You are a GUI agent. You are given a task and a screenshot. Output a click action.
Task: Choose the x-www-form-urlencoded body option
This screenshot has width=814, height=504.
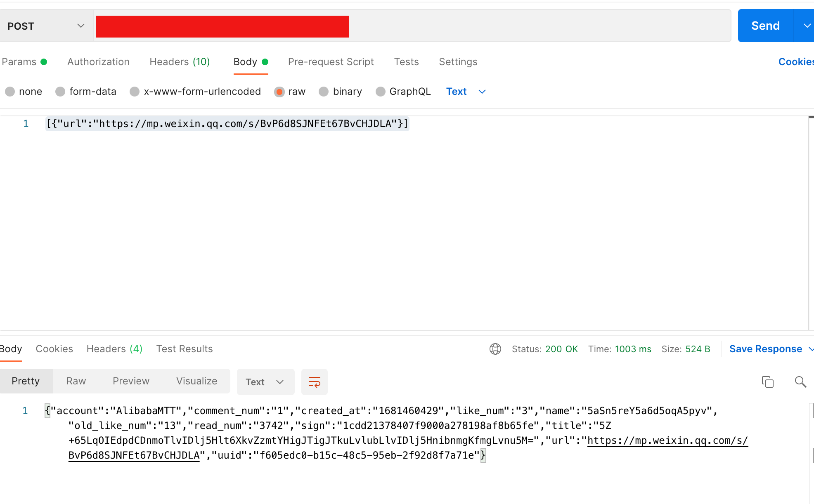coord(135,92)
